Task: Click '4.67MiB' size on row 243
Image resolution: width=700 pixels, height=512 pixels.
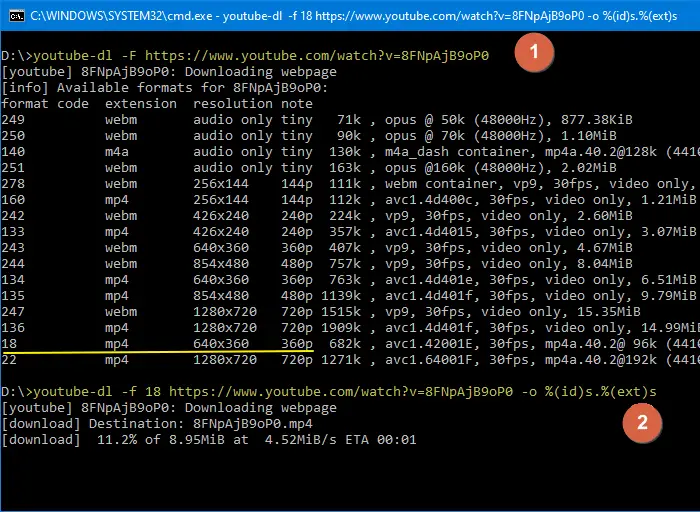Action: [x=605, y=248]
